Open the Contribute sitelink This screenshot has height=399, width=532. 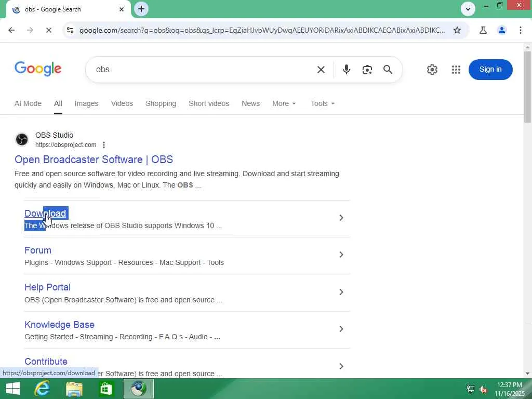pyautogui.click(x=46, y=362)
